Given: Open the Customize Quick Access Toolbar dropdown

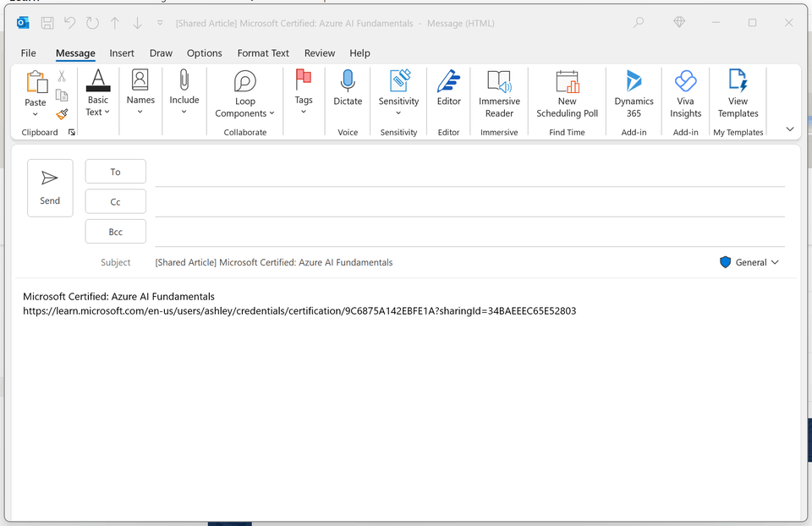Looking at the screenshot, I should pyautogui.click(x=160, y=23).
